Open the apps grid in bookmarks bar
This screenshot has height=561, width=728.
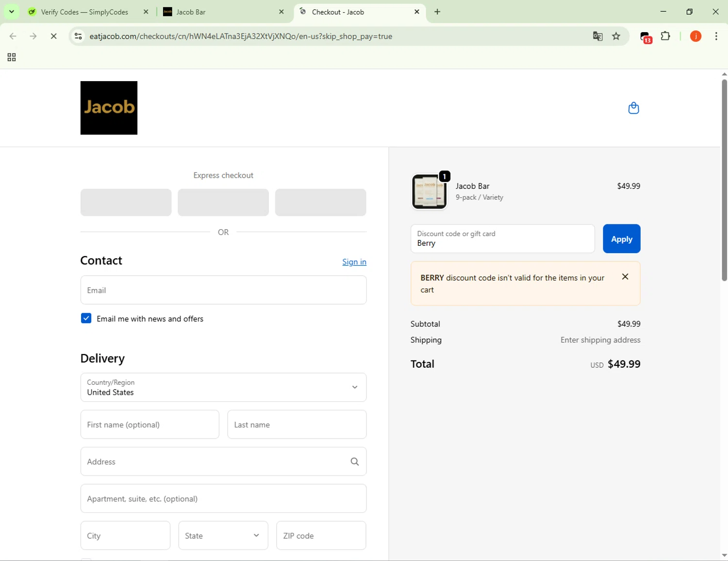click(x=12, y=57)
